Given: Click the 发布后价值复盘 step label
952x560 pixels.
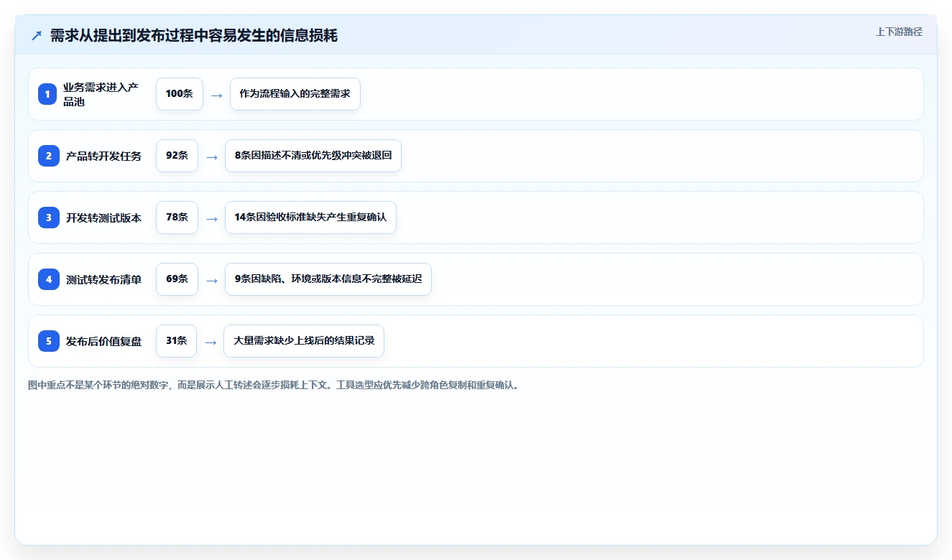Looking at the screenshot, I should [103, 341].
